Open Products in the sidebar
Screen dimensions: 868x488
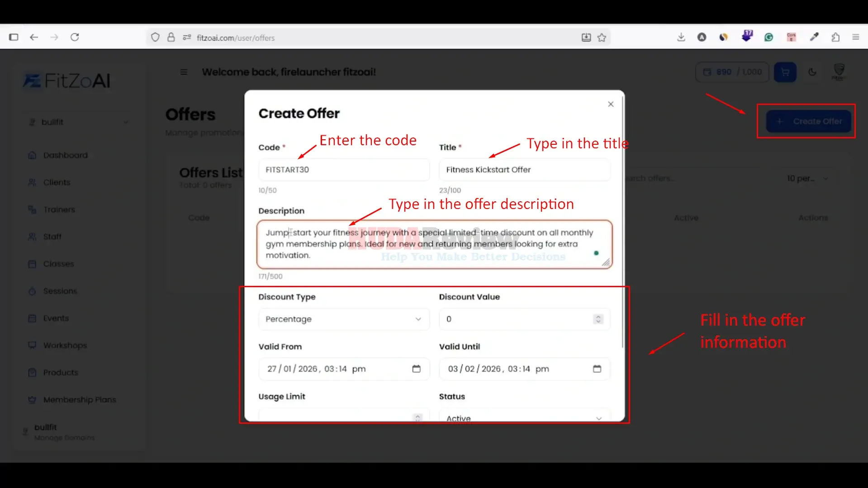[x=60, y=373]
